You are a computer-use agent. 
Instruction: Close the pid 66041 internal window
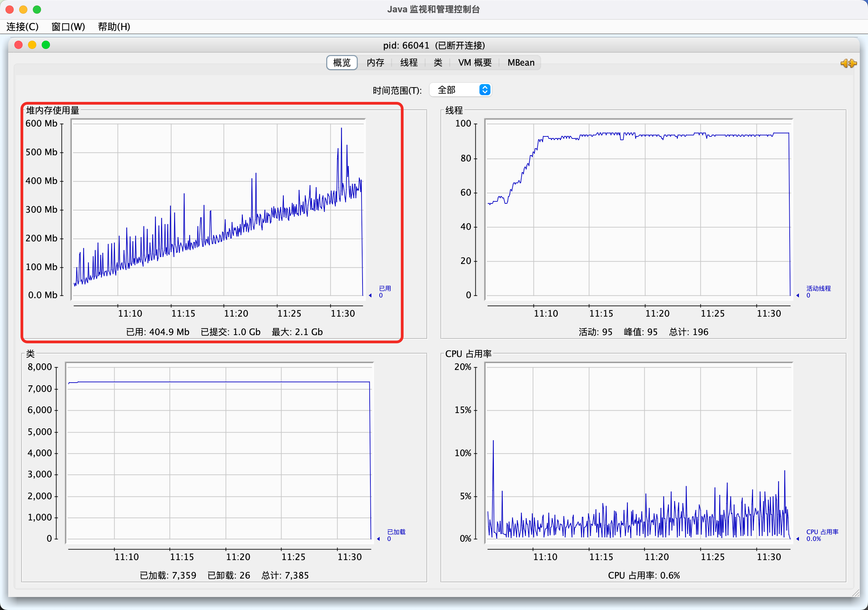pyautogui.click(x=18, y=45)
